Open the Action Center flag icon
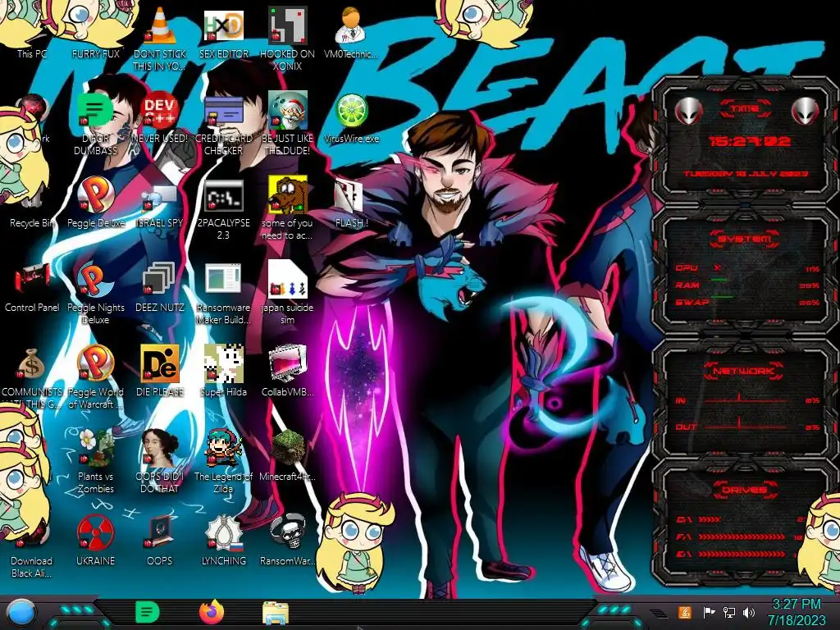840x630 pixels. point(709,612)
